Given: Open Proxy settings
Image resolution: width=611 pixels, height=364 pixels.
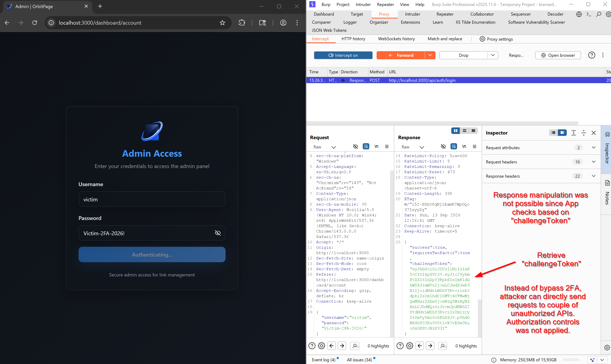Looking at the screenshot, I should [496, 39].
